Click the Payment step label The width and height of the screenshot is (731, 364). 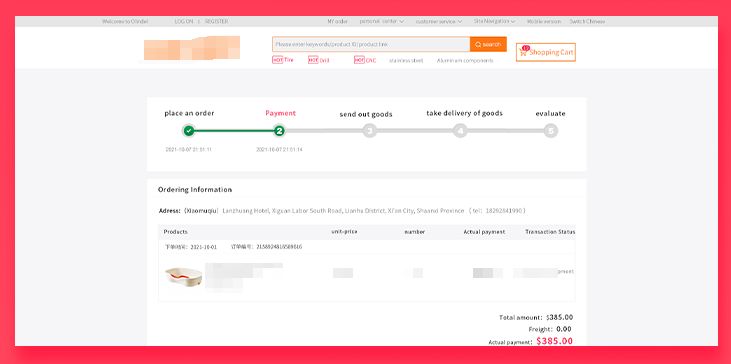[280, 113]
